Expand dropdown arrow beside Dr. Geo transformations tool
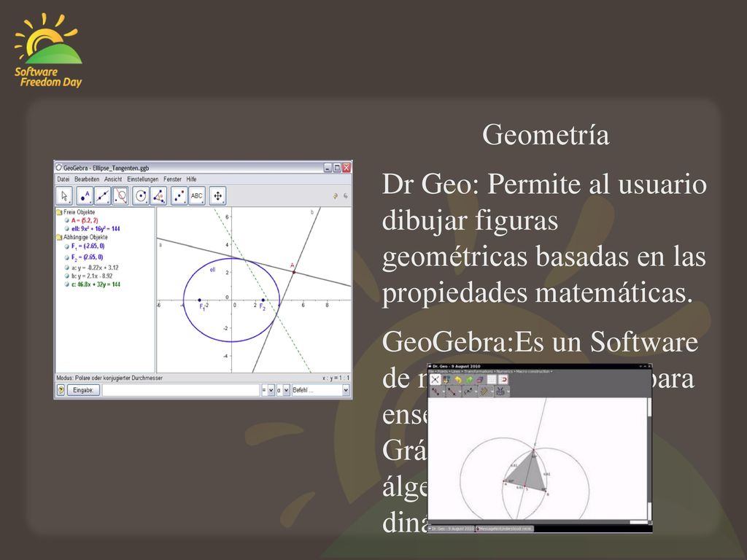The height and width of the screenshot is (560, 747). [x=476, y=392]
